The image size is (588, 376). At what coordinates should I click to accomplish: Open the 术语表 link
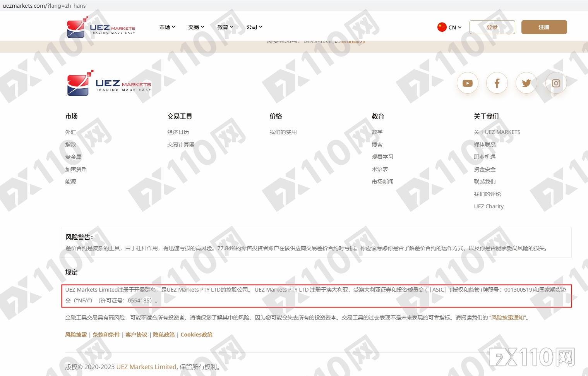point(380,169)
